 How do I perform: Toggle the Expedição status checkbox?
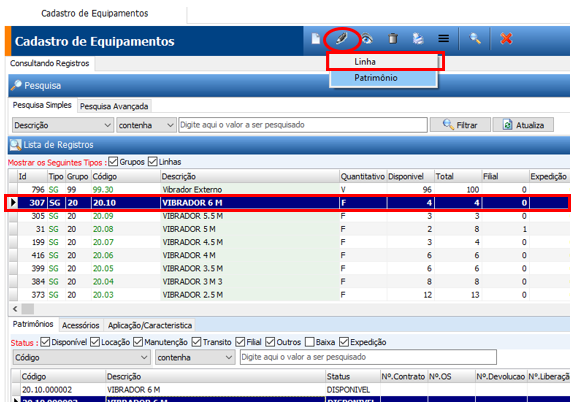pos(344,342)
